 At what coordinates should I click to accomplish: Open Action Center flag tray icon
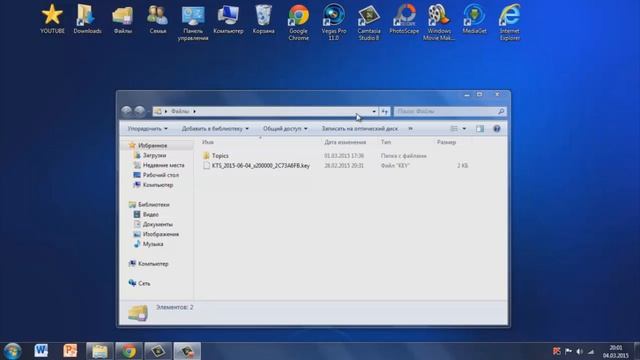568,351
